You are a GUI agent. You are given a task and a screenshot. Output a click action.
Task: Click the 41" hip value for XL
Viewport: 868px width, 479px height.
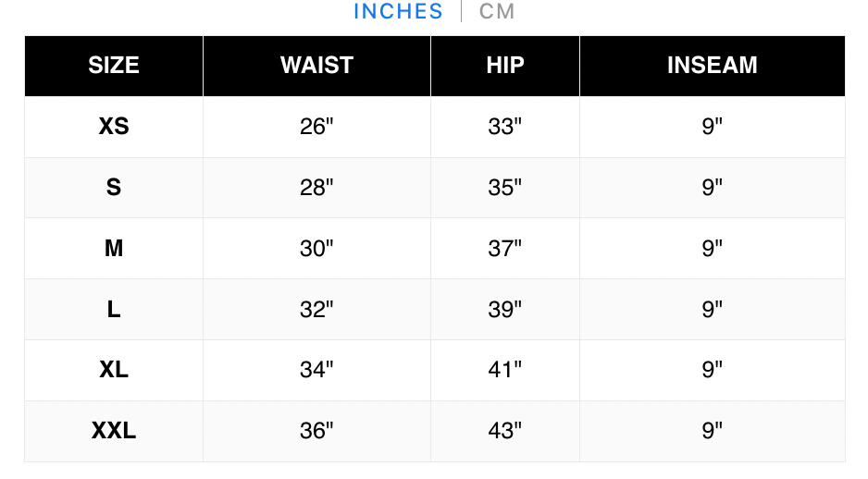(505, 369)
